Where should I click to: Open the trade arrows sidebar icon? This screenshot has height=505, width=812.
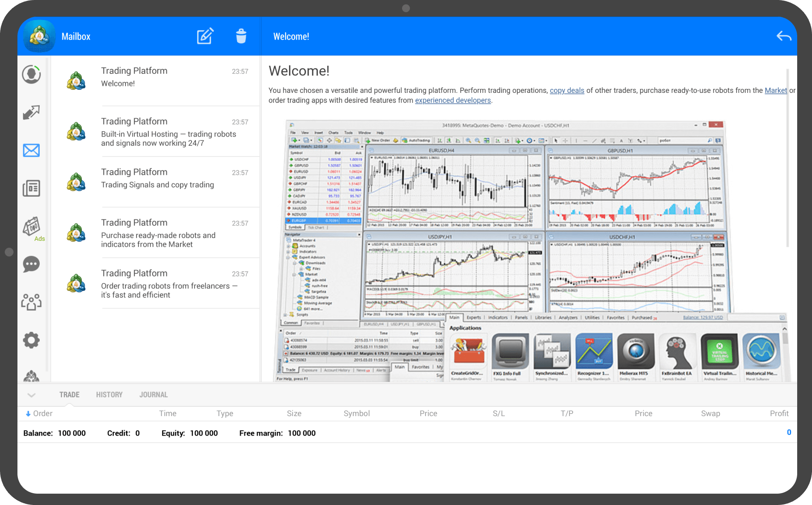pos(31,113)
